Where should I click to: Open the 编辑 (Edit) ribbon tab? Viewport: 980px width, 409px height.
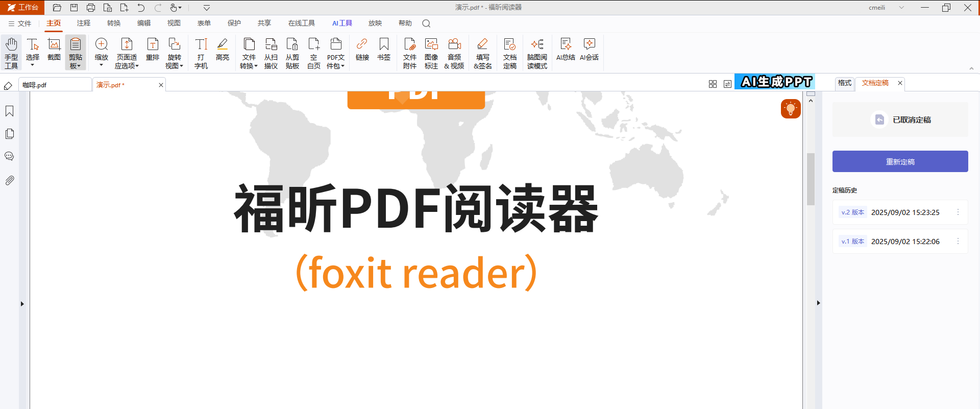(x=144, y=23)
